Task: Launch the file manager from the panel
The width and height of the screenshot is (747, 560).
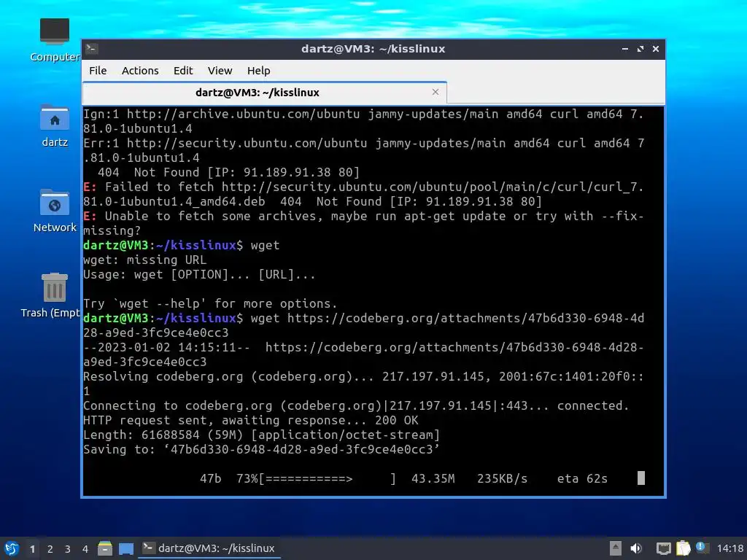Action: point(105,548)
